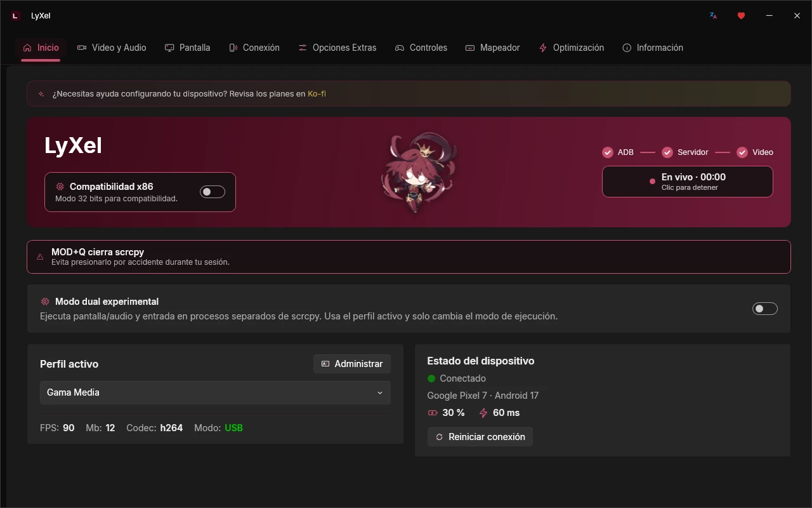Show the Información tab
812x508 pixels.
653,48
